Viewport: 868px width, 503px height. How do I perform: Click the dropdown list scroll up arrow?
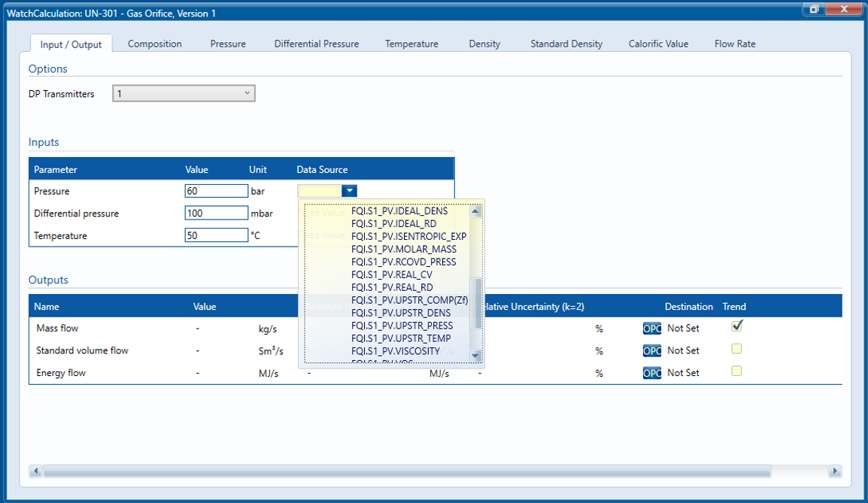coord(475,211)
